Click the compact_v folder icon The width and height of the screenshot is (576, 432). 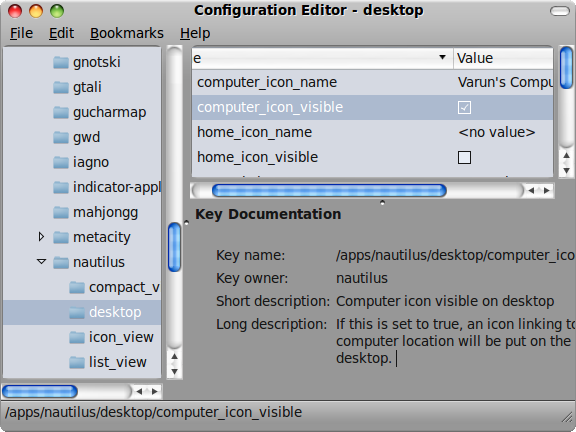coord(77,287)
